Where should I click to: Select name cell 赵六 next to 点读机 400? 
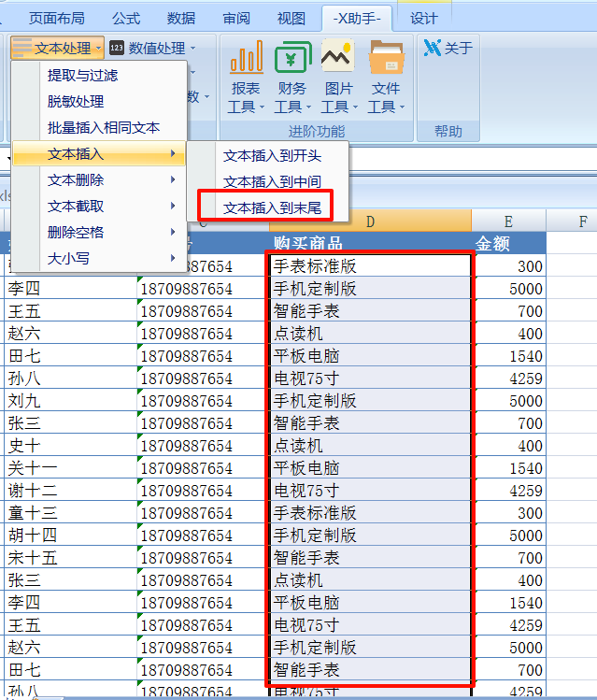pos(70,333)
